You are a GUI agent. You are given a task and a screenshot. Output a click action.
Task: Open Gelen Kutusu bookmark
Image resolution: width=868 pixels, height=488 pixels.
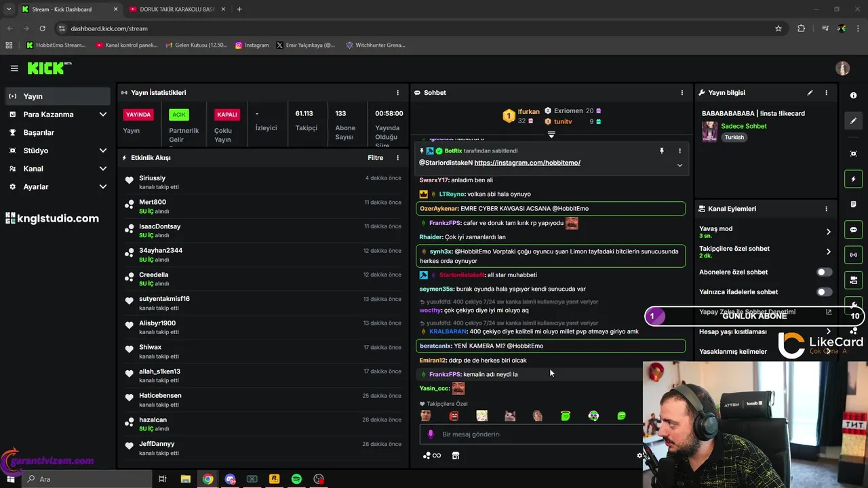point(196,45)
